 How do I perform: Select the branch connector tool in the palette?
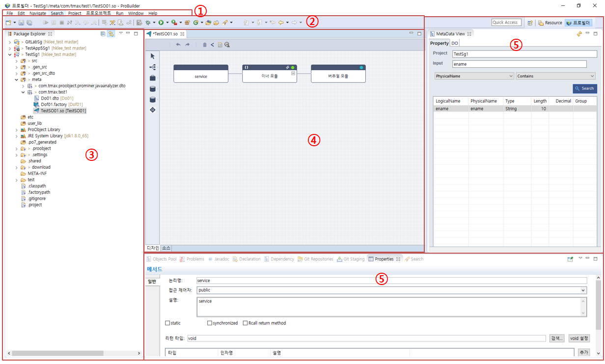152,67
